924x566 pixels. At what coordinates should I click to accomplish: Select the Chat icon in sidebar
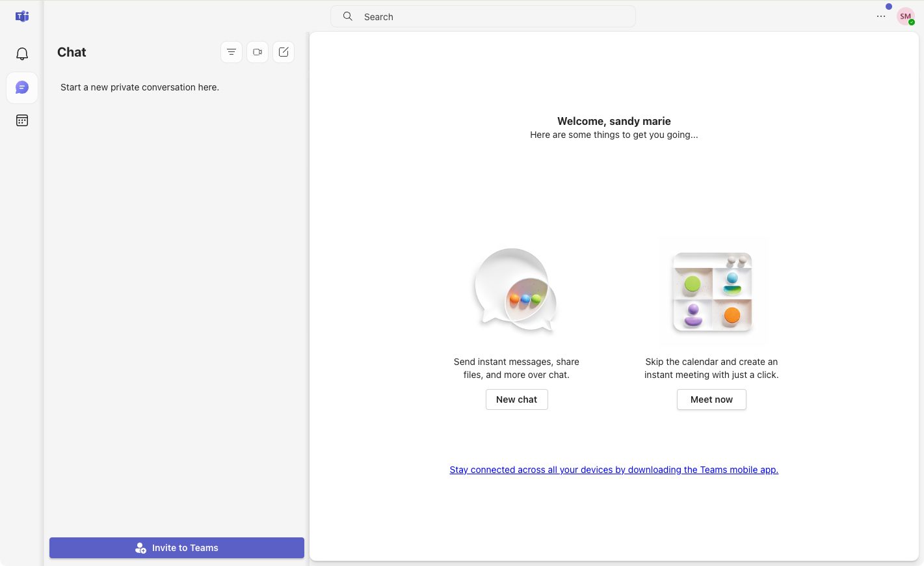pyautogui.click(x=22, y=88)
